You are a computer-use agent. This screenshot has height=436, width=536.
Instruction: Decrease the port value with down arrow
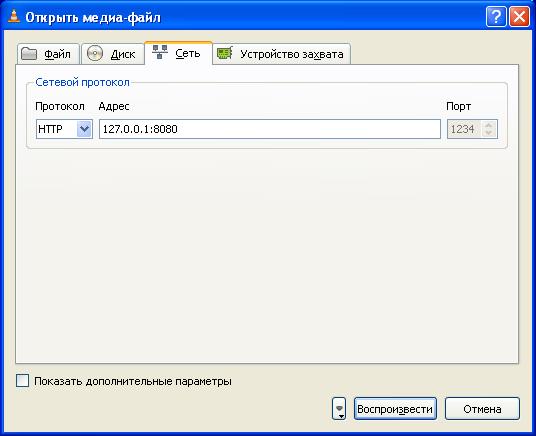pos(489,133)
